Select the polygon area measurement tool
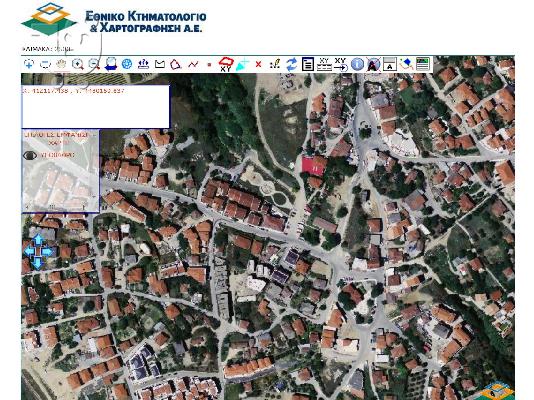Screen dimensions: 534x400 (x=176, y=64)
